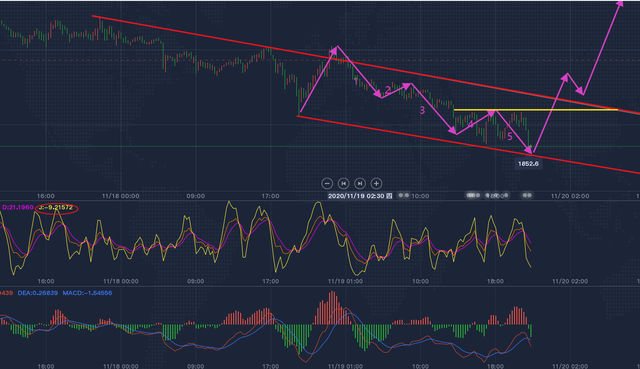Click the DEA:0.26839 indicator value

pyautogui.click(x=38, y=293)
